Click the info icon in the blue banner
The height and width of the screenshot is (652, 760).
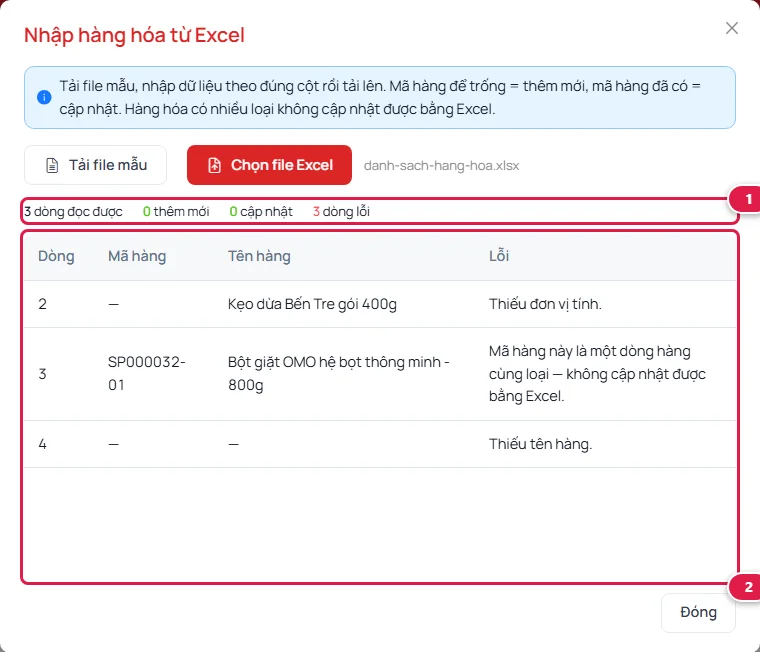44,97
